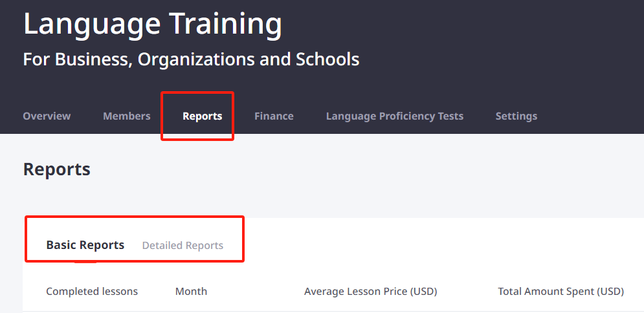
Task: Open the Settings tab
Action: pyautogui.click(x=516, y=116)
